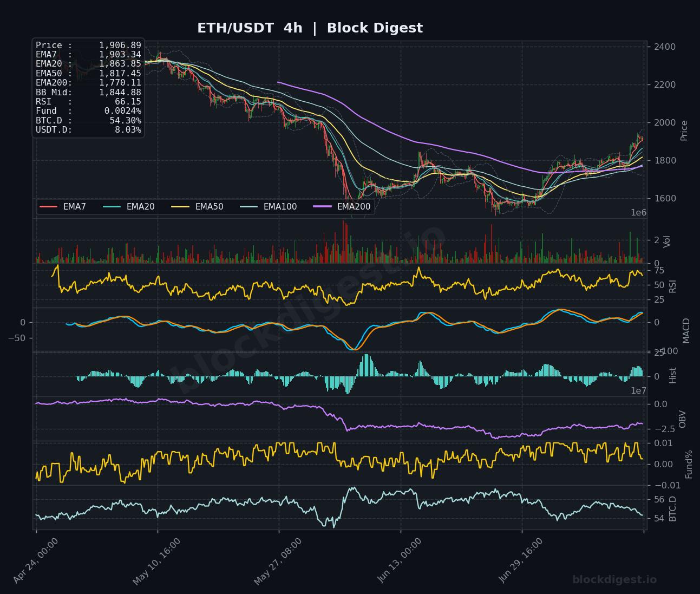This screenshot has width=700, height=594.
Task: Click the EMA7 legend color line
Action: (49, 207)
